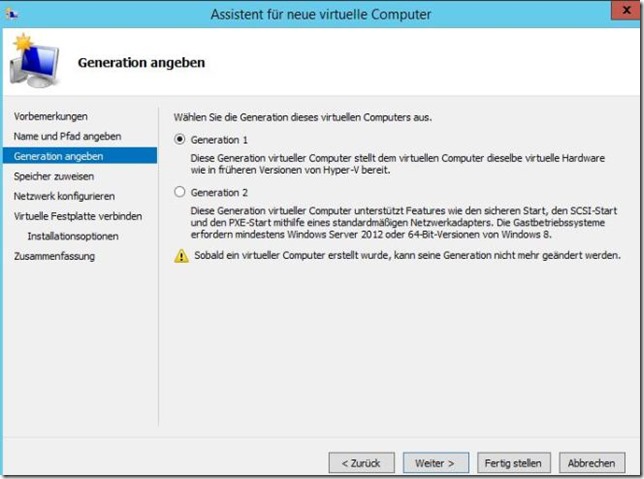Click the virtual computer monitor icon

pyautogui.click(x=35, y=61)
